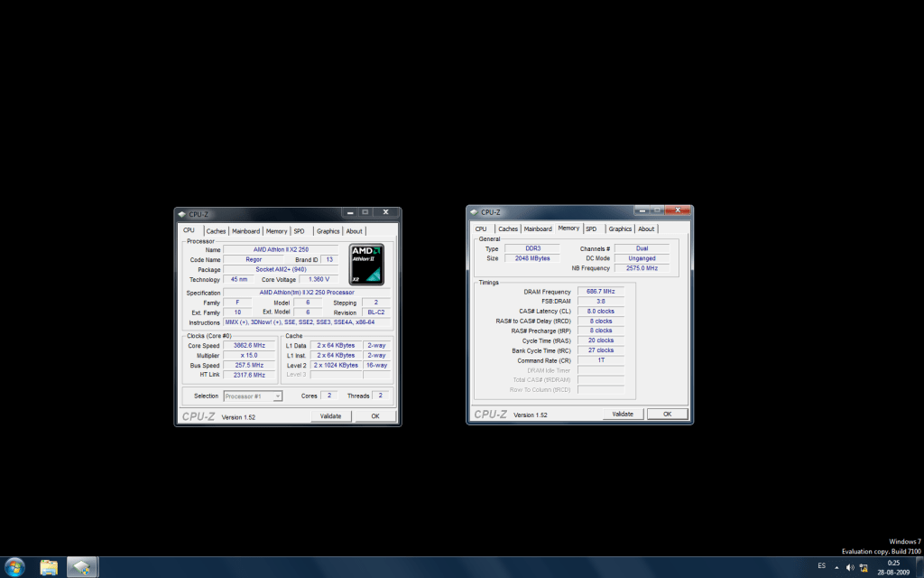Click Validate in the Memory CPU-Z window
The height and width of the screenshot is (578, 924).
point(623,414)
